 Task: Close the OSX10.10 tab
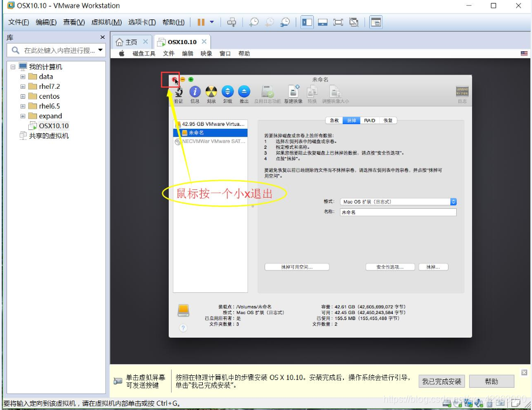point(204,41)
